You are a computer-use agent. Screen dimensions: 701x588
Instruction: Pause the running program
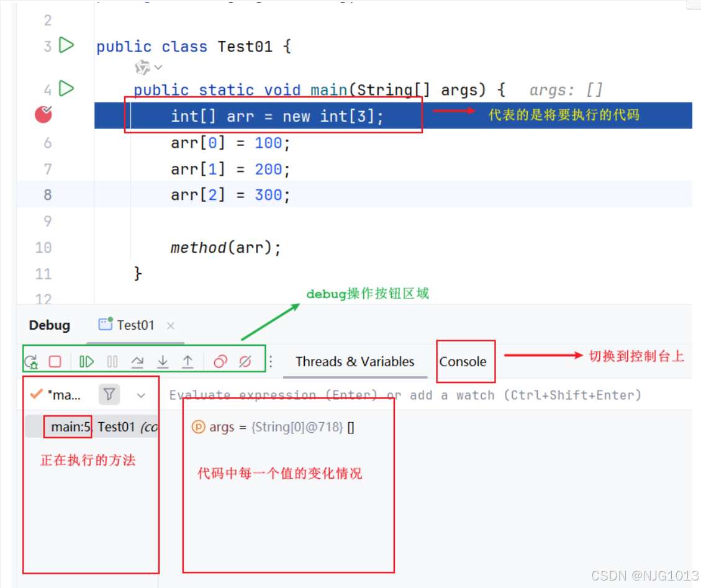pyautogui.click(x=112, y=361)
